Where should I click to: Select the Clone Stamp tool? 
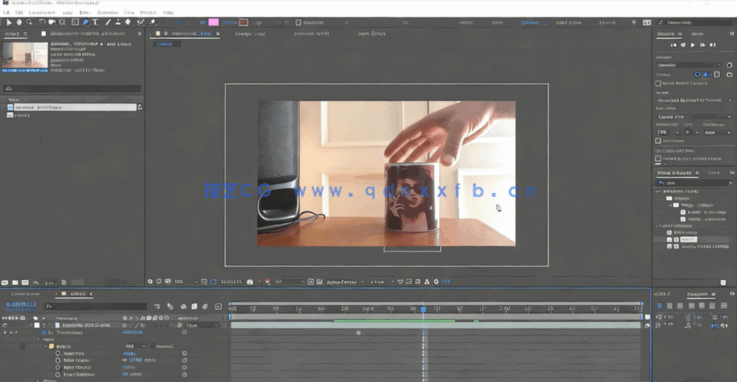point(118,22)
